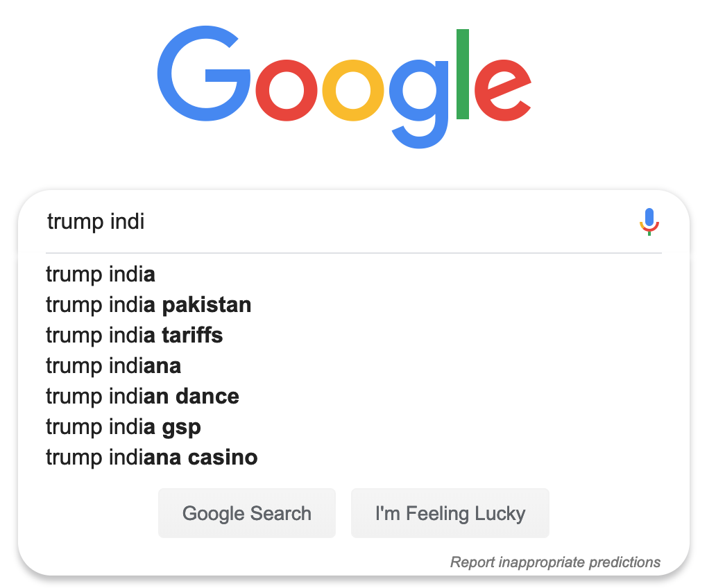The height and width of the screenshot is (588, 716).
Task: Click the Google Search button
Action: click(247, 513)
